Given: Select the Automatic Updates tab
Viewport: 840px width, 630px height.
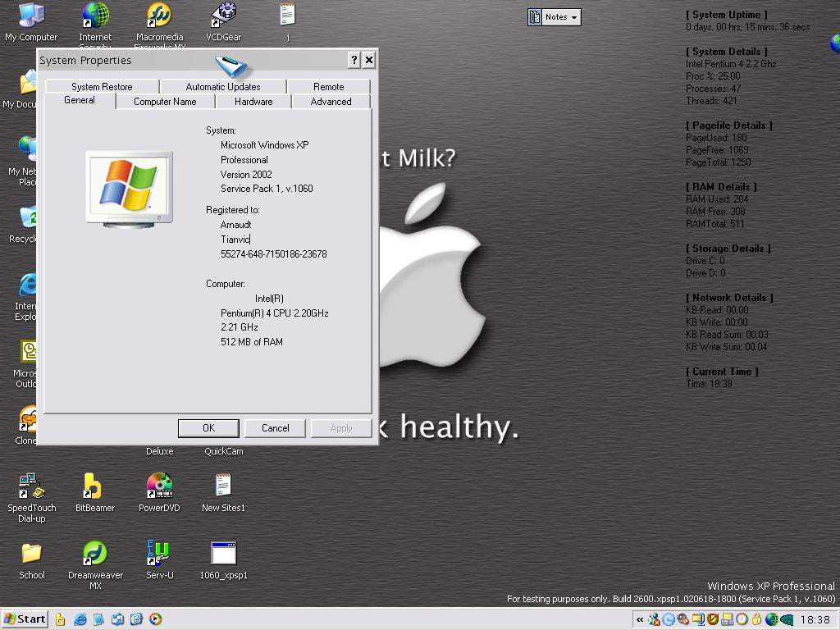Looking at the screenshot, I should (223, 87).
